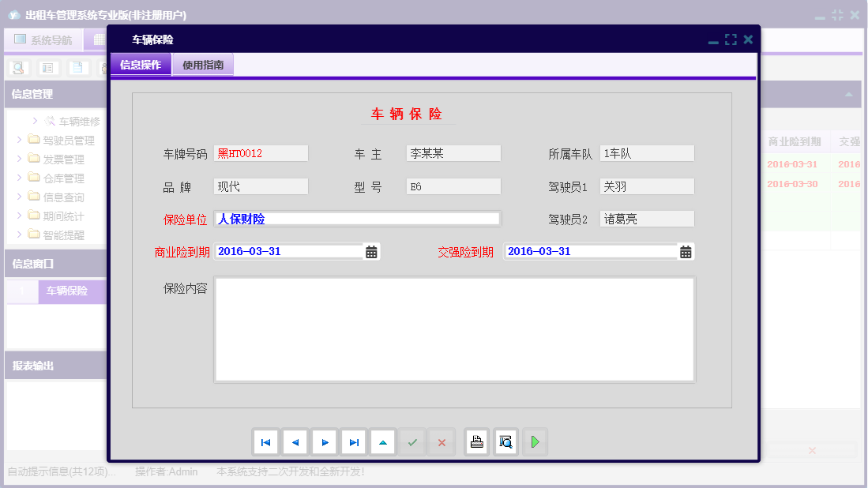Open the 使用指南 tab
This screenshot has width=868, height=488.
pos(203,66)
